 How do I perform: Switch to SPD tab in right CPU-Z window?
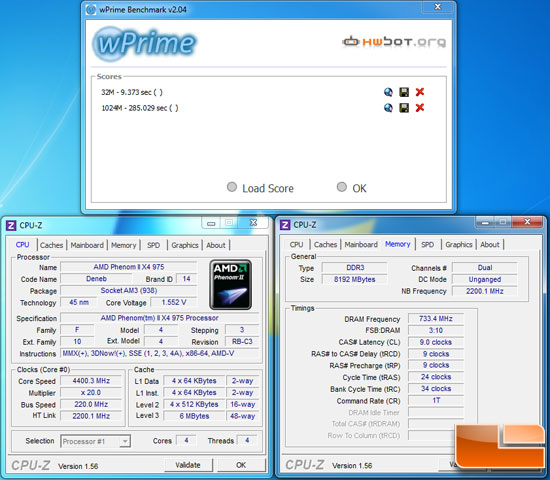[427, 244]
